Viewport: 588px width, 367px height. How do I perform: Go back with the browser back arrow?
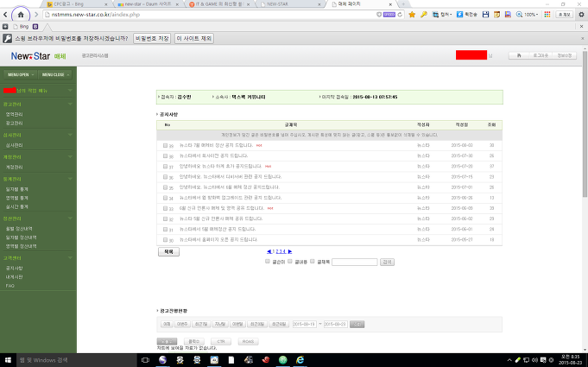(x=5, y=15)
